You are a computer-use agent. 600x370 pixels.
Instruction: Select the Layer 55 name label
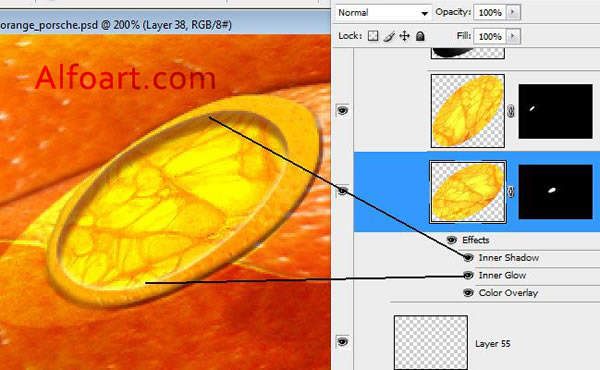[493, 344]
